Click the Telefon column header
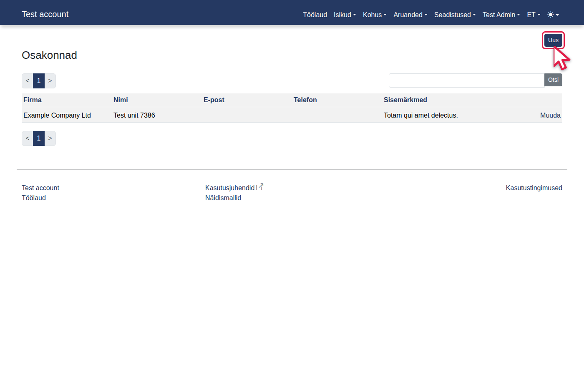This screenshot has height=392, width=584. point(305,100)
